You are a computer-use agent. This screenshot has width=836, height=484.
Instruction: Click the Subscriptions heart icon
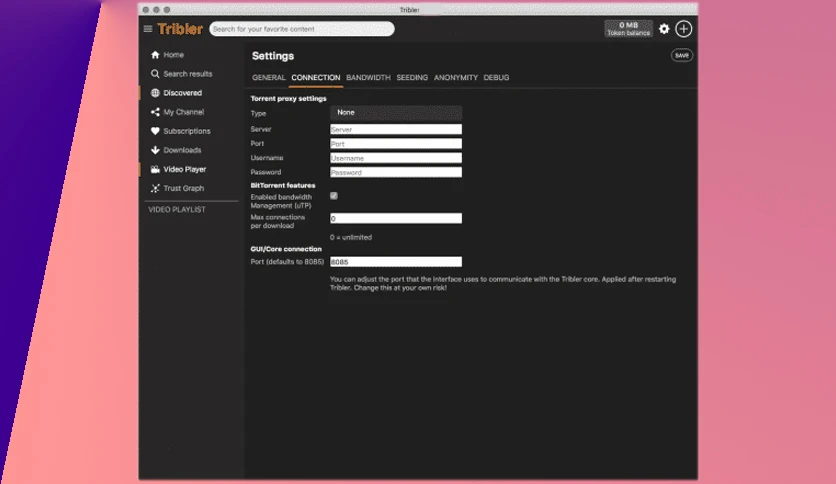pyautogui.click(x=155, y=131)
